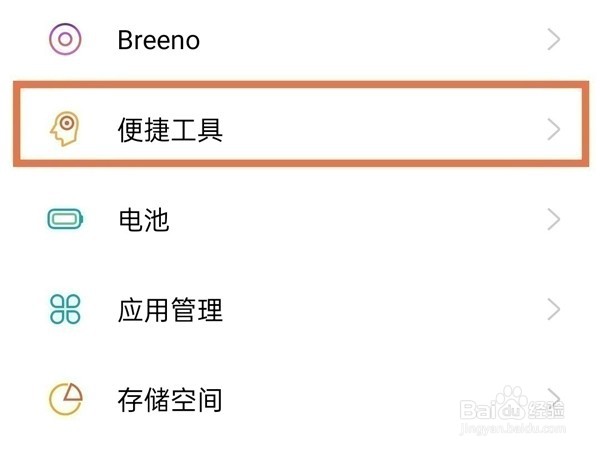This screenshot has height=450, width=600.
Task: Open 便捷工具 using its right arrow
Action: 554,129
